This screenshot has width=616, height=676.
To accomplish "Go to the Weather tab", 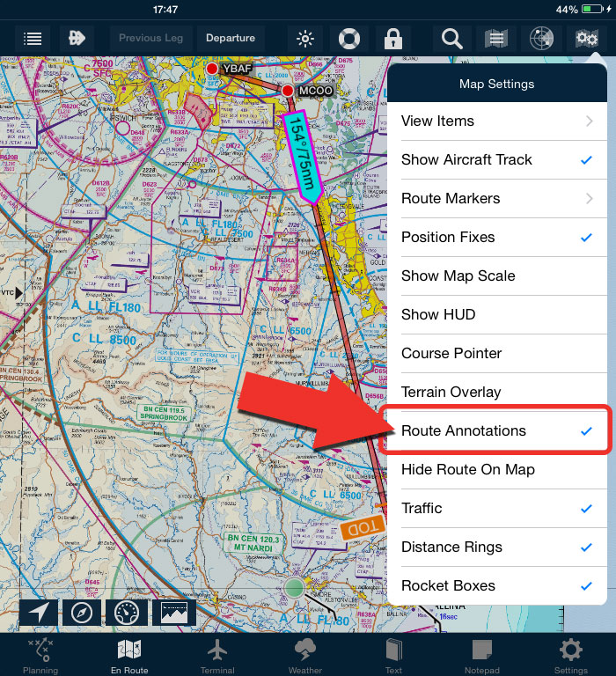I will tap(305, 655).
